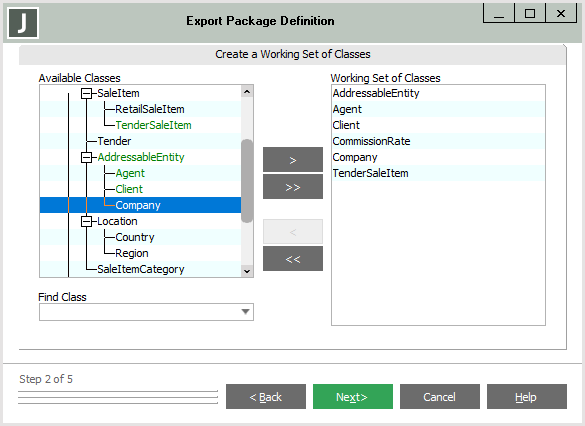Select Country class in the tree
The height and width of the screenshot is (426, 585).
135,237
